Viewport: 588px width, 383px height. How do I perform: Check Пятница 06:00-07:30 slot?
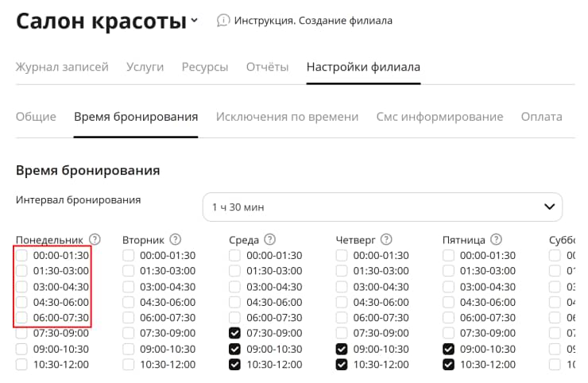click(448, 318)
